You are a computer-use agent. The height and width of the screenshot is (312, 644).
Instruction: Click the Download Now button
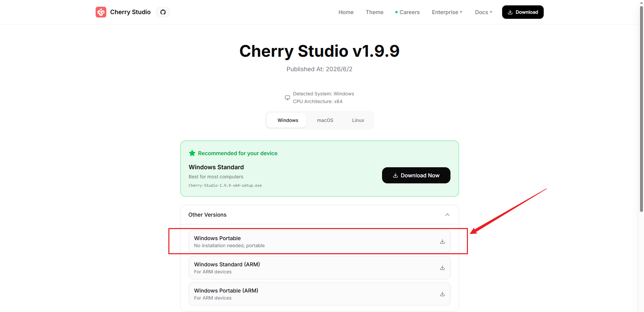click(x=416, y=175)
